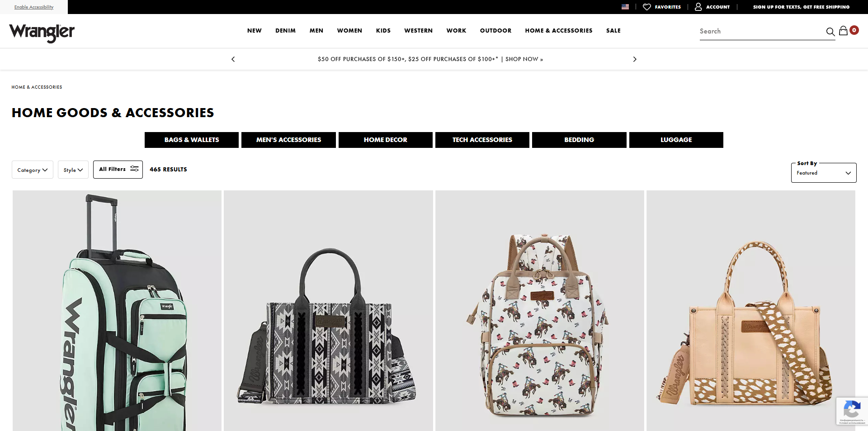Click the Account person icon
Viewport: 868px width, 431px height.
pos(698,7)
